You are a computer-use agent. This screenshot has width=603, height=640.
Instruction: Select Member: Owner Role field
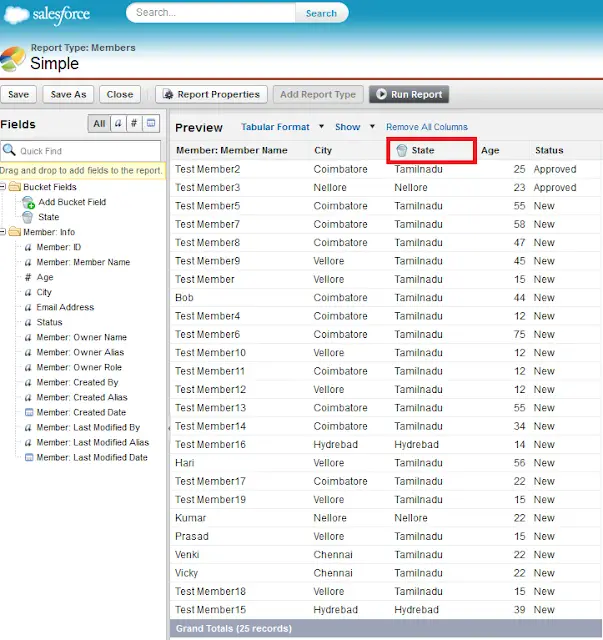79,367
